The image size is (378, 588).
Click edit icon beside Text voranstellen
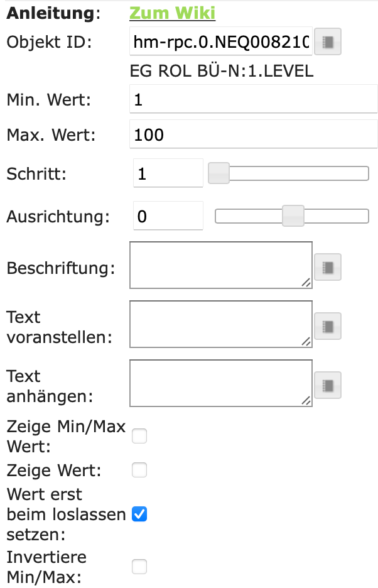click(327, 326)
